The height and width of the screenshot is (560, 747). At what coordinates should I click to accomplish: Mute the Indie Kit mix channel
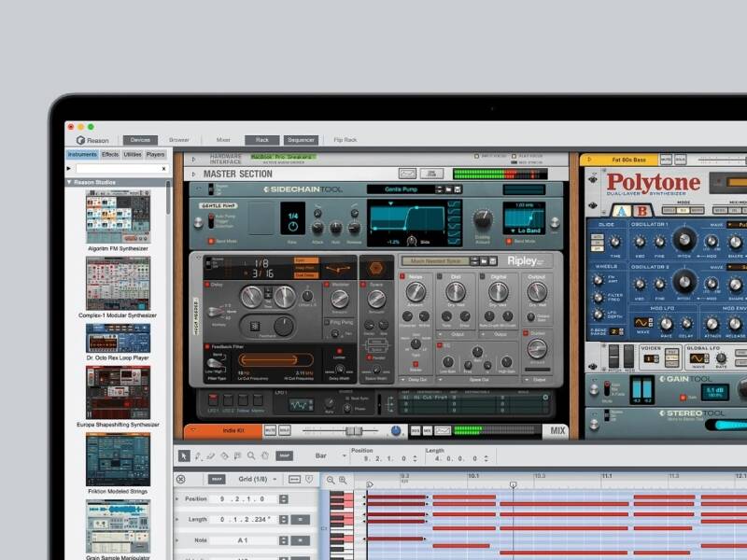coord(269,430)
